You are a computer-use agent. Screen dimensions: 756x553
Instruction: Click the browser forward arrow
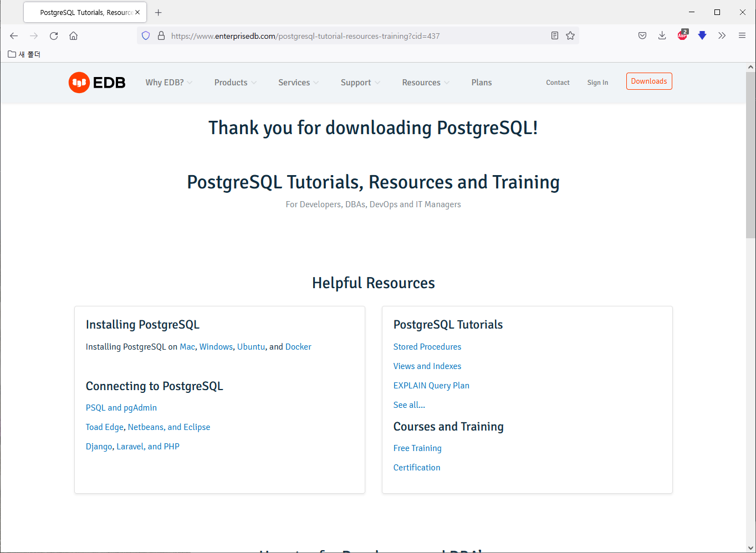pyautogui.click(x=34, y=36)
